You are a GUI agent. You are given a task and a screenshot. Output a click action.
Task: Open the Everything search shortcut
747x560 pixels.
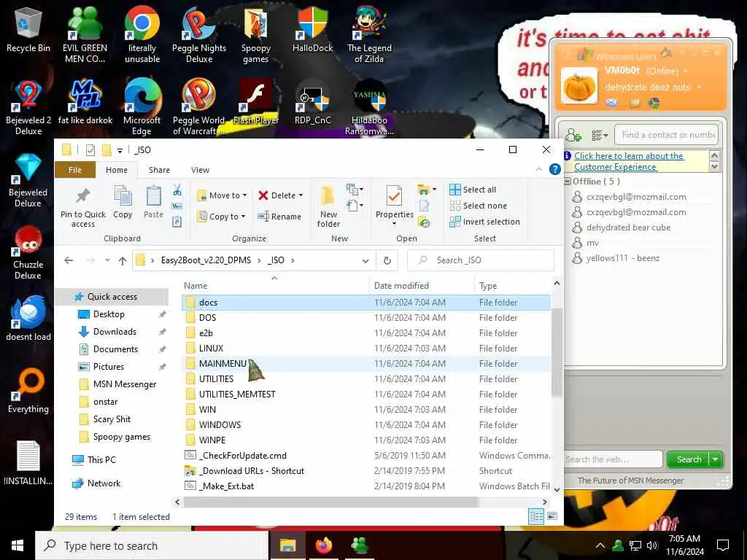28,392
